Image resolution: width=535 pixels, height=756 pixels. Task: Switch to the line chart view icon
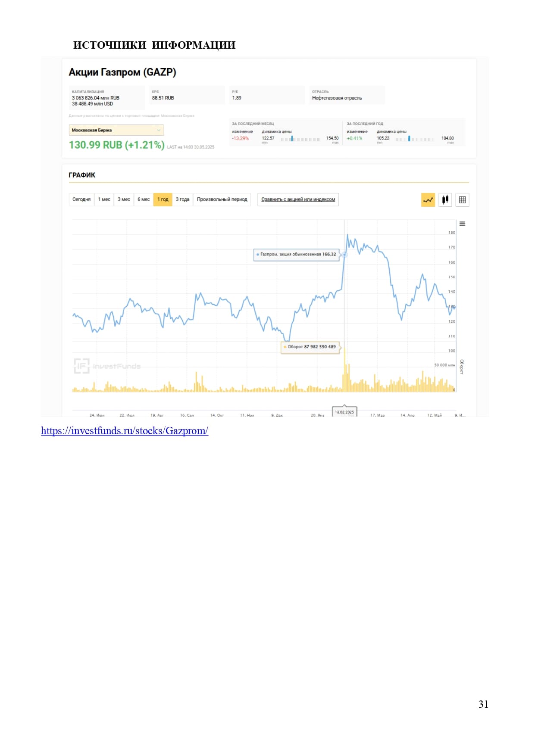point(428,200)
